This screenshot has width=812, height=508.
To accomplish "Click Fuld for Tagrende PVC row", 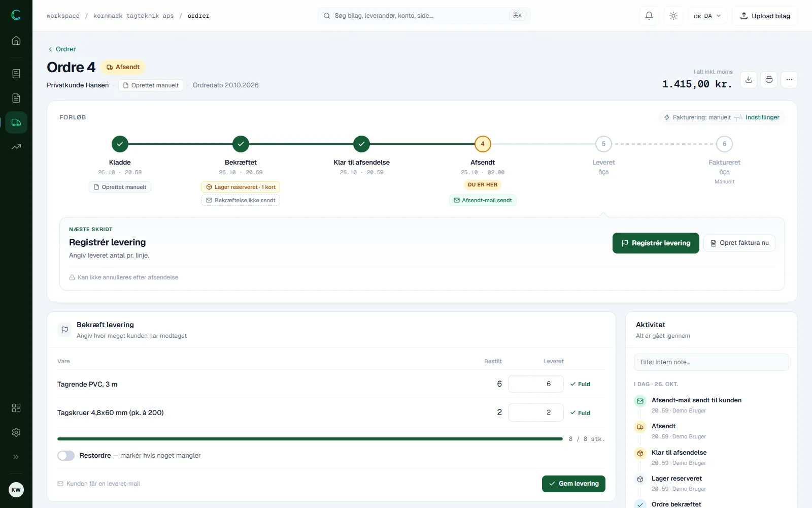I will pyautogui.click(x=580, y=384).
